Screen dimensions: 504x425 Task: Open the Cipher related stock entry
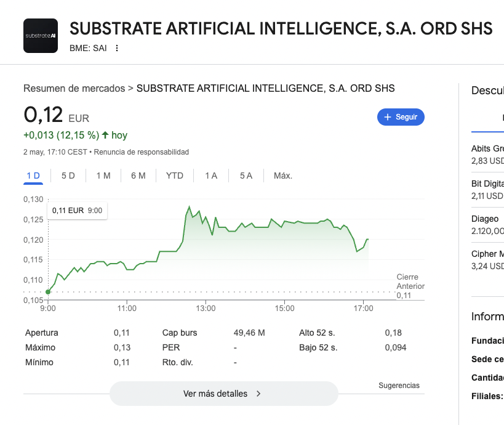(487, 260)
